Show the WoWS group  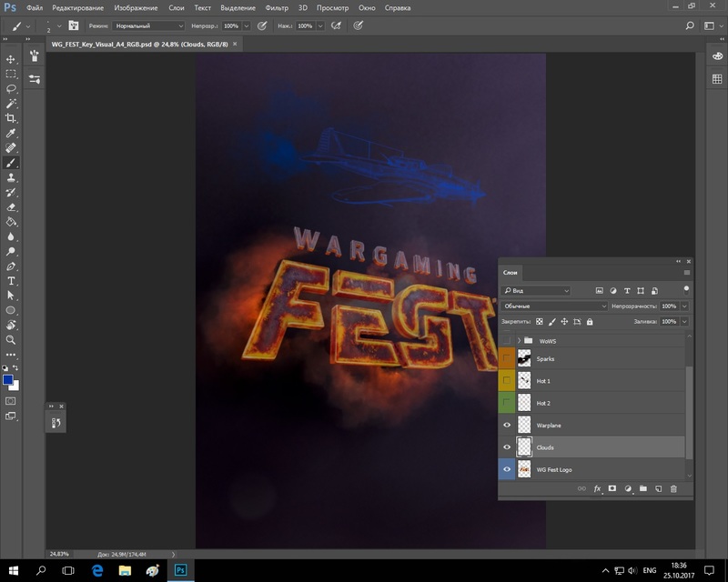point(507,341)
